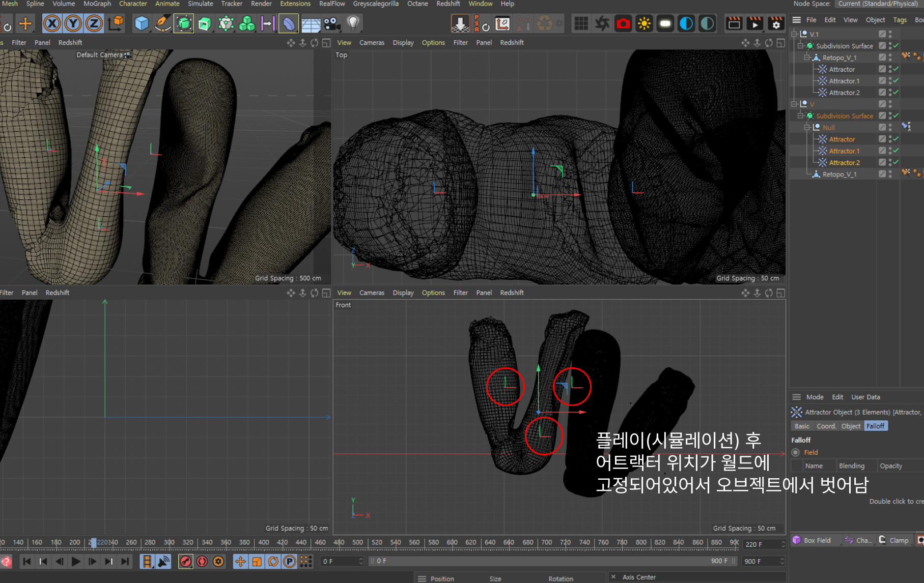Select the spline Pen tool
This screenshot has width=924, height=583.
click(x=162, y=23)
